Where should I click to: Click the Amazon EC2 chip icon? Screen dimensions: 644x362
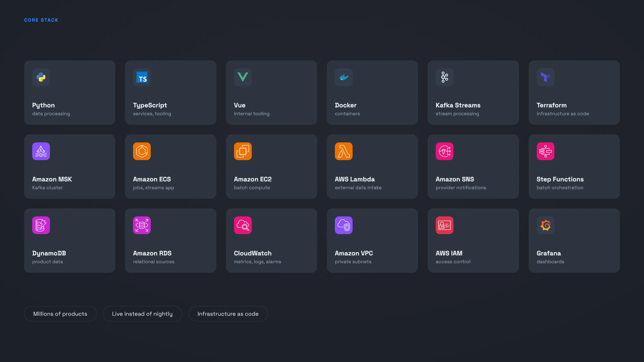pyautogui.click(x=243, y=151)
